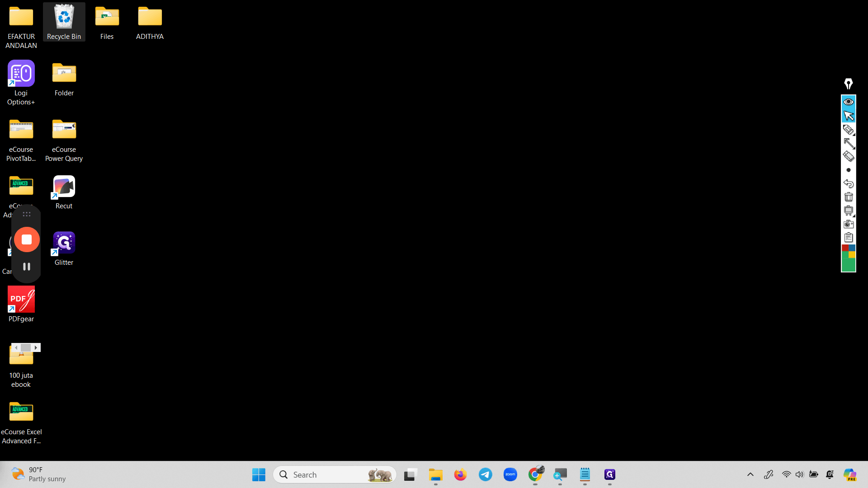Pick the yellow color swatch

click(852, 255)
